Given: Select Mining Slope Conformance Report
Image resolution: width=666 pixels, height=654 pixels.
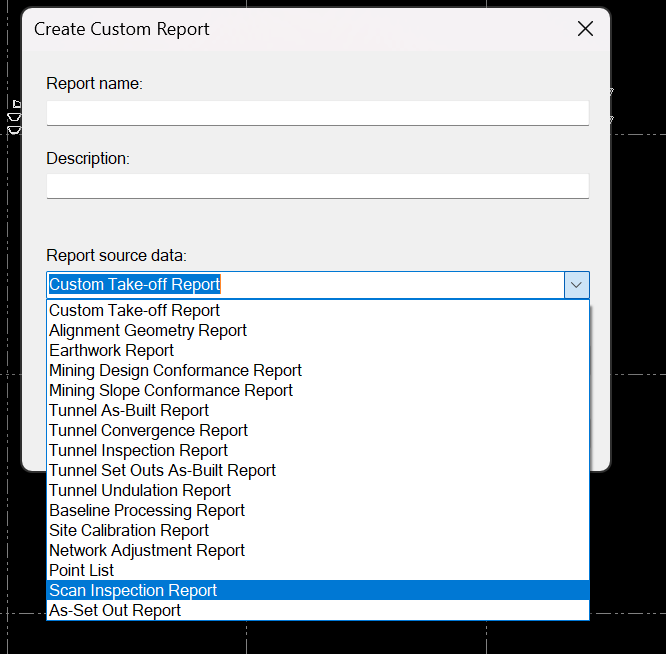Looking at the screenshot, I should 171,391.
